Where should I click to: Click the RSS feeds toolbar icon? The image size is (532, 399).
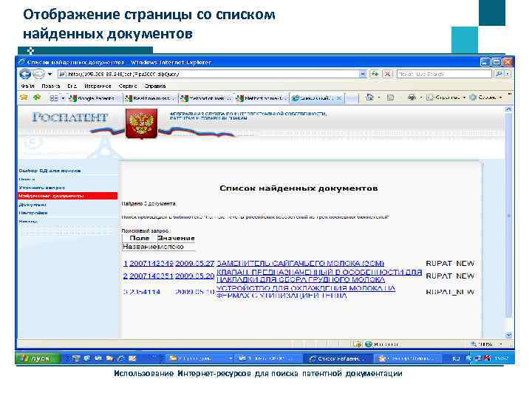click(391, 98)
